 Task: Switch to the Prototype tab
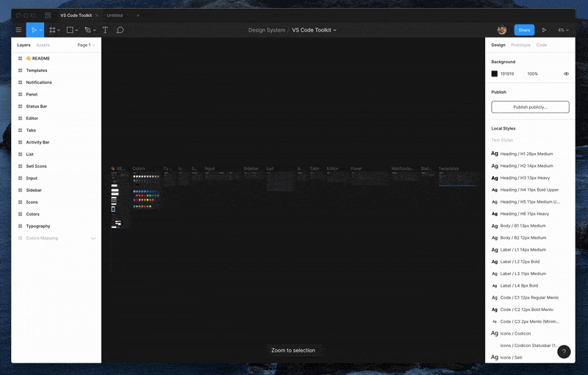click(x=520, y=45)
